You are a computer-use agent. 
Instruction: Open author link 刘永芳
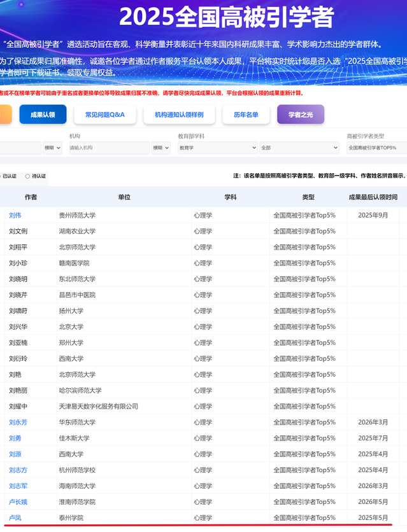(x=18, y=422)
